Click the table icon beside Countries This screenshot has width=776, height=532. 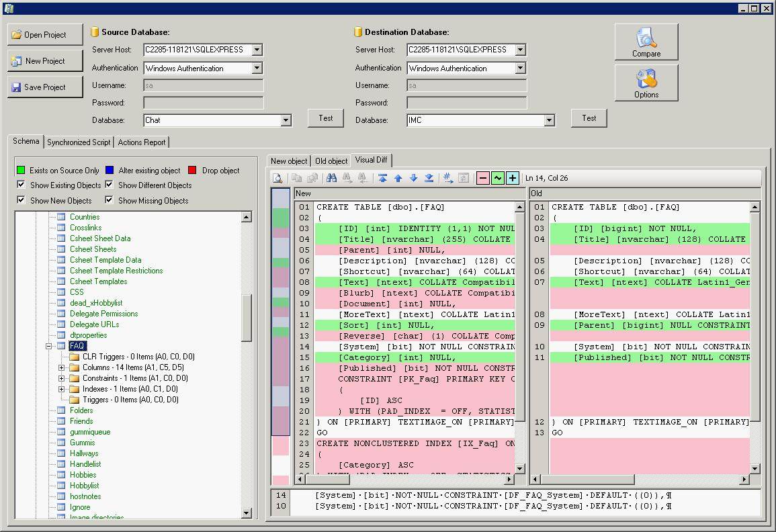pos(61,217)
